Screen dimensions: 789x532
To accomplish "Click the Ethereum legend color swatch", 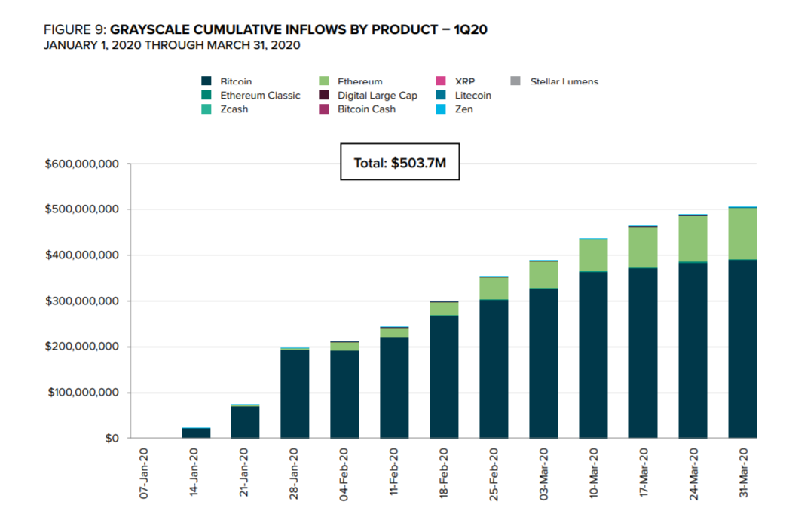I will pos(323,81).
